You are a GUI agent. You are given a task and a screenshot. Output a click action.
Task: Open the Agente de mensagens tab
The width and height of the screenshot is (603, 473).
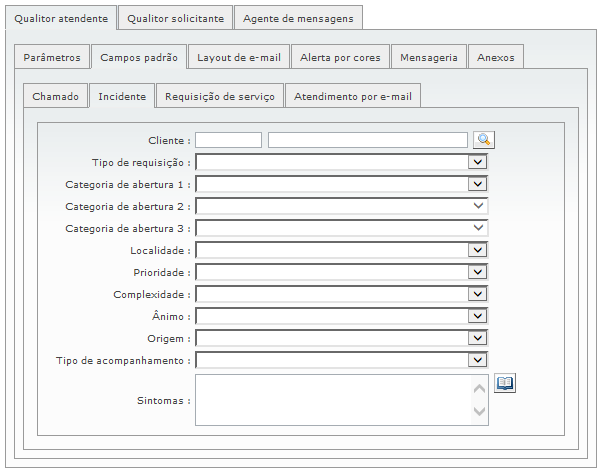click(298, 18)
